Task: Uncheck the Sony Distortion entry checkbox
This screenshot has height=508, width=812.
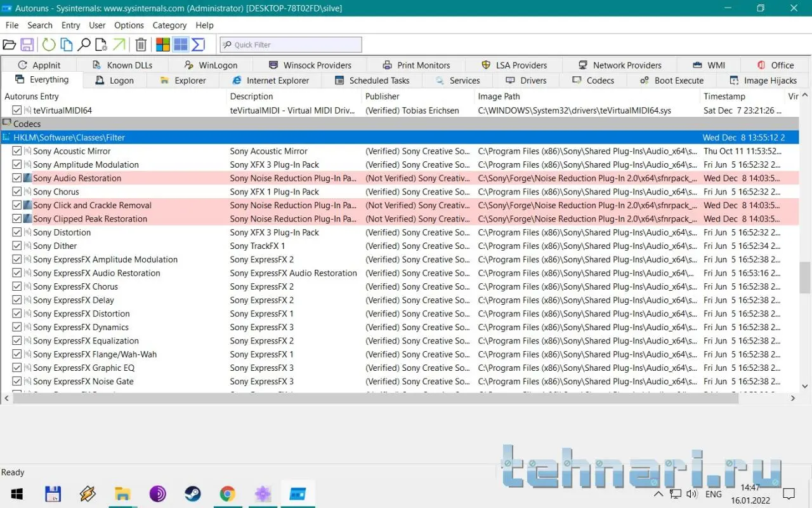Action: click(17, 232)
